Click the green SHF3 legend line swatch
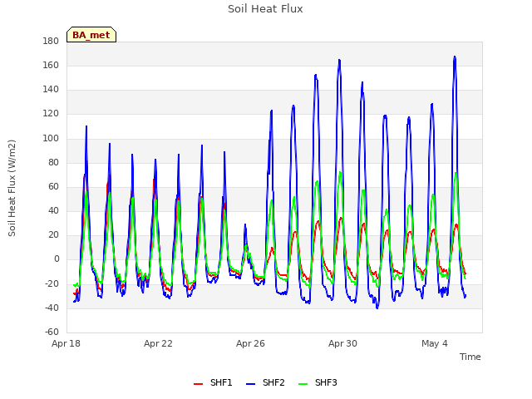Viewport: 532px width, 399px height. 303,384
